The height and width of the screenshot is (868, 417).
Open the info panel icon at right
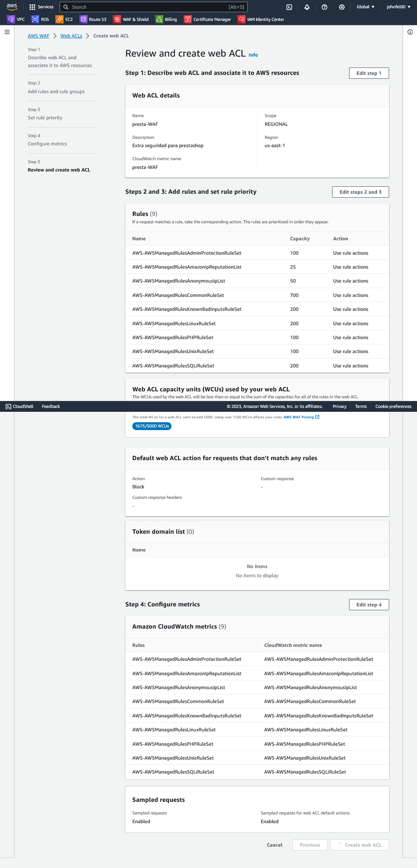(x=410, y=32)
